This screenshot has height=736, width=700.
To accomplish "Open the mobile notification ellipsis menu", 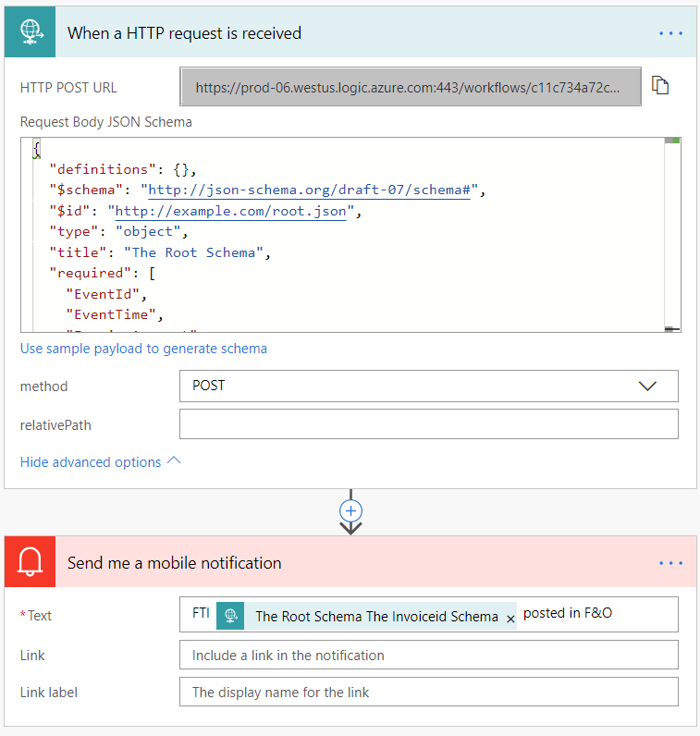I will [670, 563].
